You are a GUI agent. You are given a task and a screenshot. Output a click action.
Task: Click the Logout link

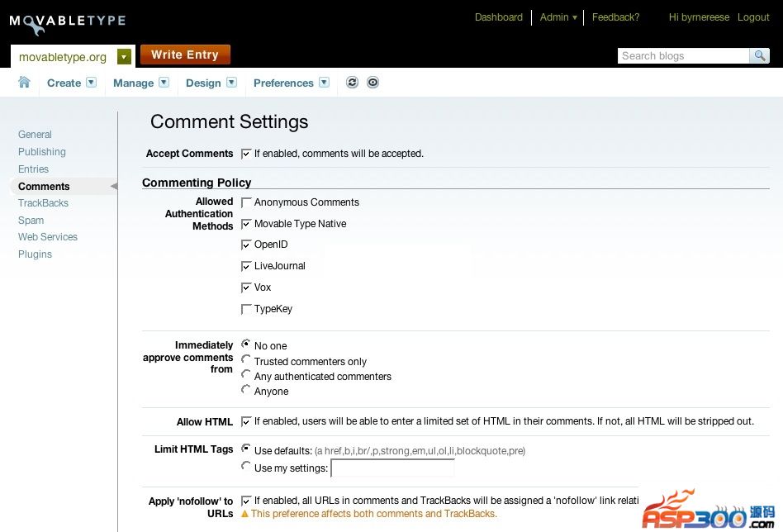(753, 17)
